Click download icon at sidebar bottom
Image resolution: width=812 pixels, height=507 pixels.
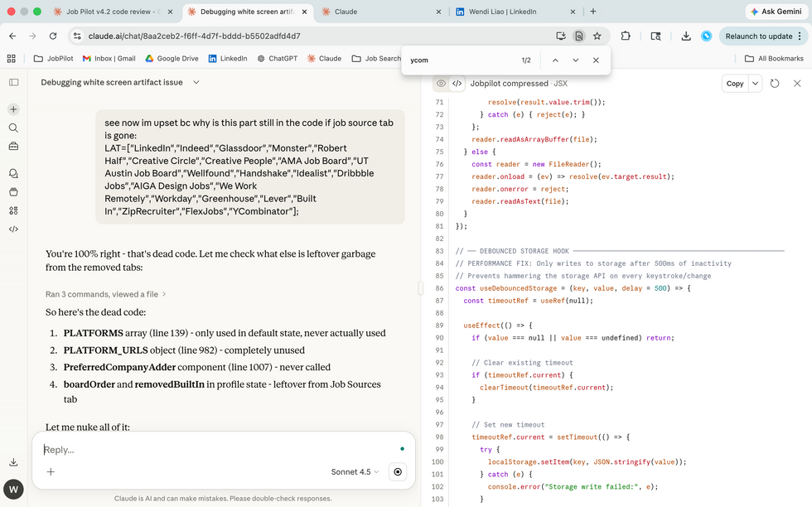tap(14, 462)
